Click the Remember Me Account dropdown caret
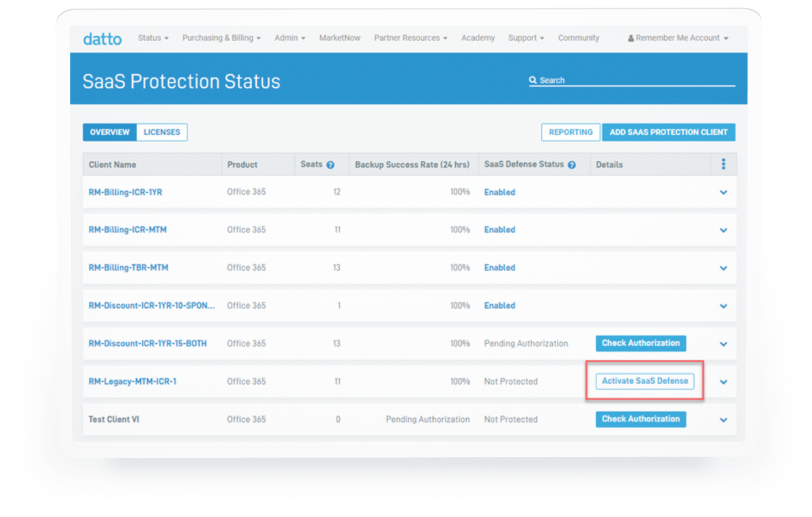The image size is (812, 517). [x=725, y=38]
